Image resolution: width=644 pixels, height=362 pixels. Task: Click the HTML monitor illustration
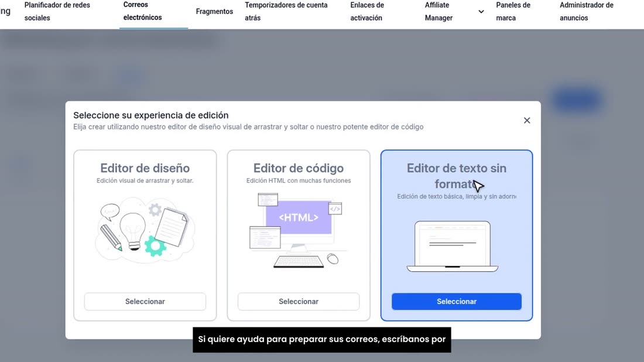pos(299,231)
